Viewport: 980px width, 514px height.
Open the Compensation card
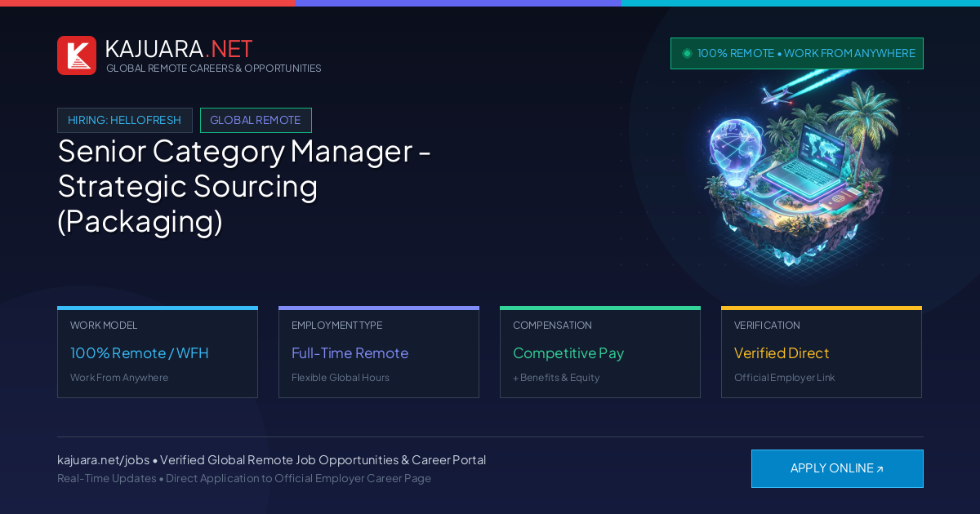(x=600, y=352)
